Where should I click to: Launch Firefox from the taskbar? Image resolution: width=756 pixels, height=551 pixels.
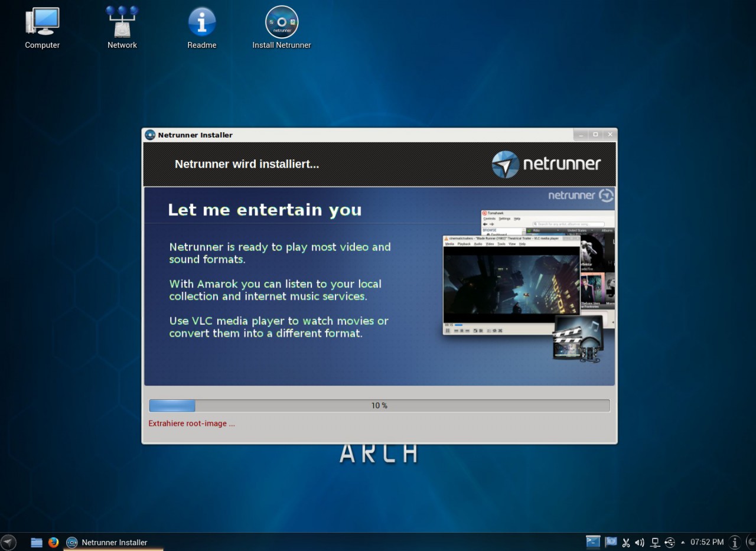(x=54, y=542)
